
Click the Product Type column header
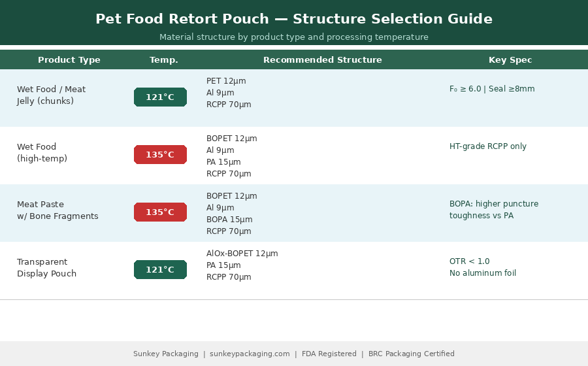click(69, 60)
